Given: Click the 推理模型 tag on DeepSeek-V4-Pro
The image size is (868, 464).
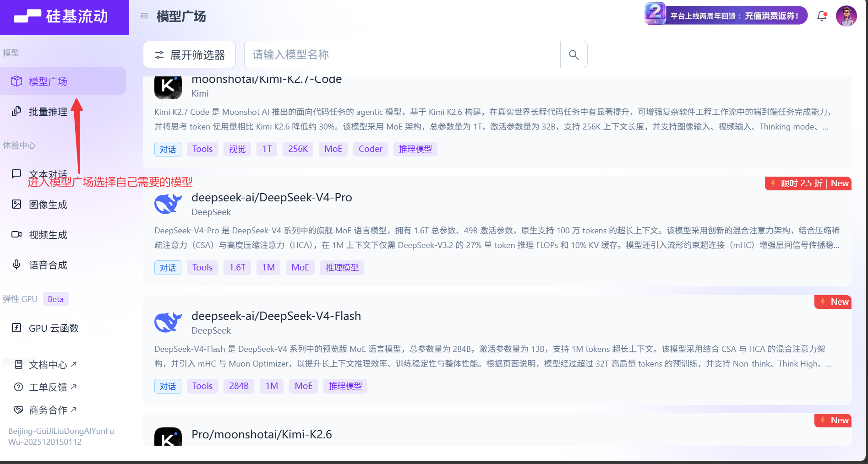Looking at the screenshot, I should 342,268.
